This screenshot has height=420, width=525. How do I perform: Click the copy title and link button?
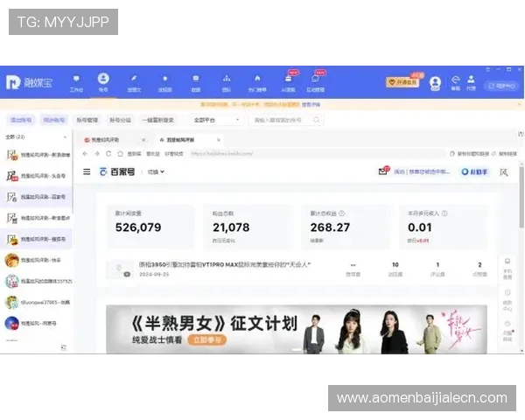(x=469, y=154)
